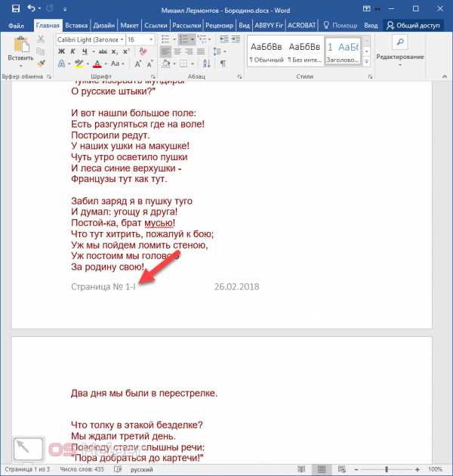Apply a bulleted list

click(x=165, y=39)
